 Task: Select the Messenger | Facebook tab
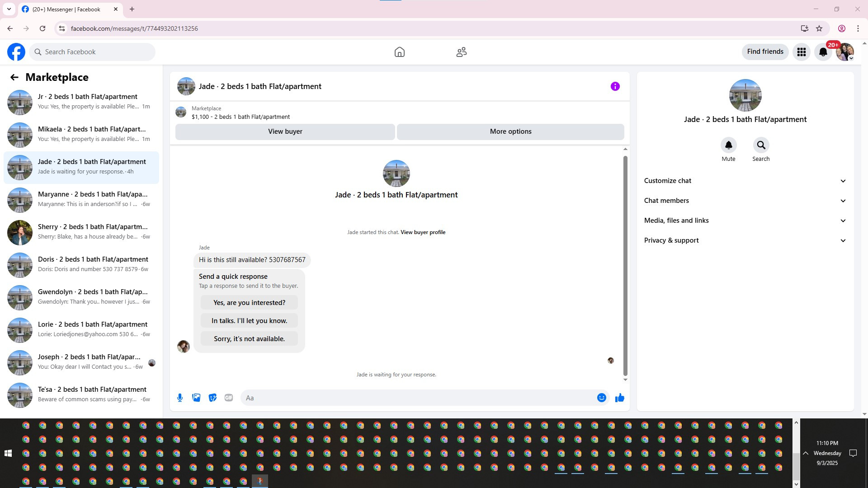point(70,9)
